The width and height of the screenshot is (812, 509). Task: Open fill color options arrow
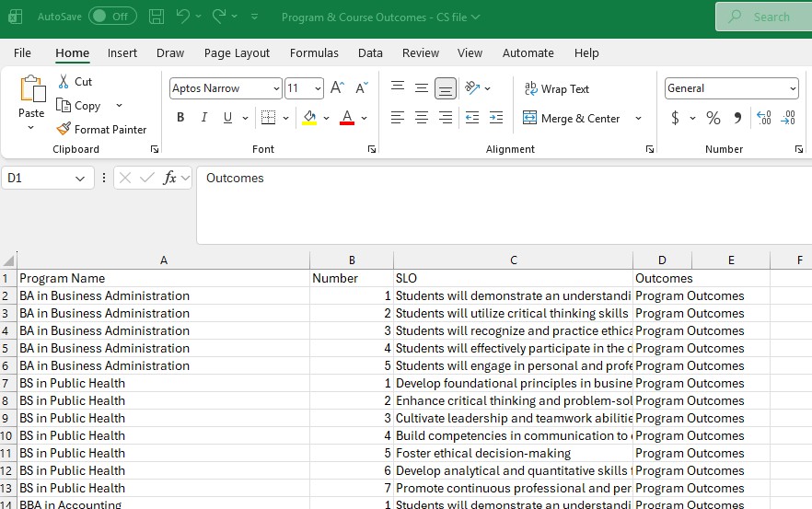click(326, 118)
